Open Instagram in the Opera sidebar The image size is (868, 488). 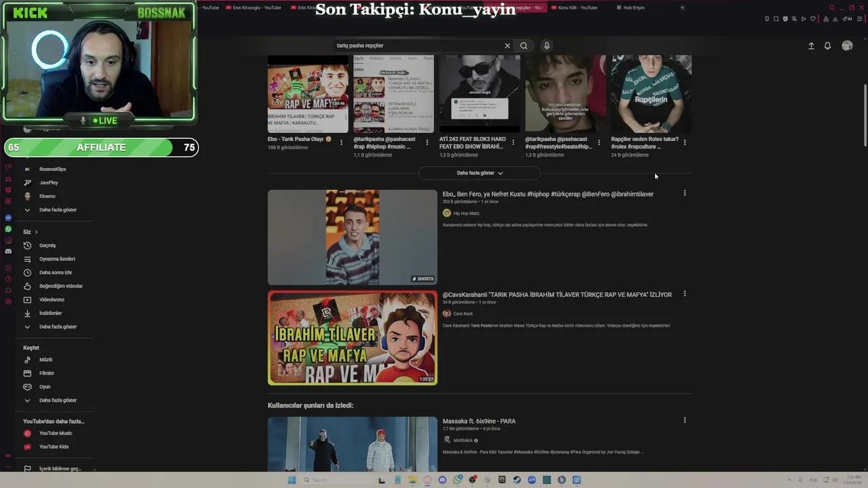click(x=8, y=240)
